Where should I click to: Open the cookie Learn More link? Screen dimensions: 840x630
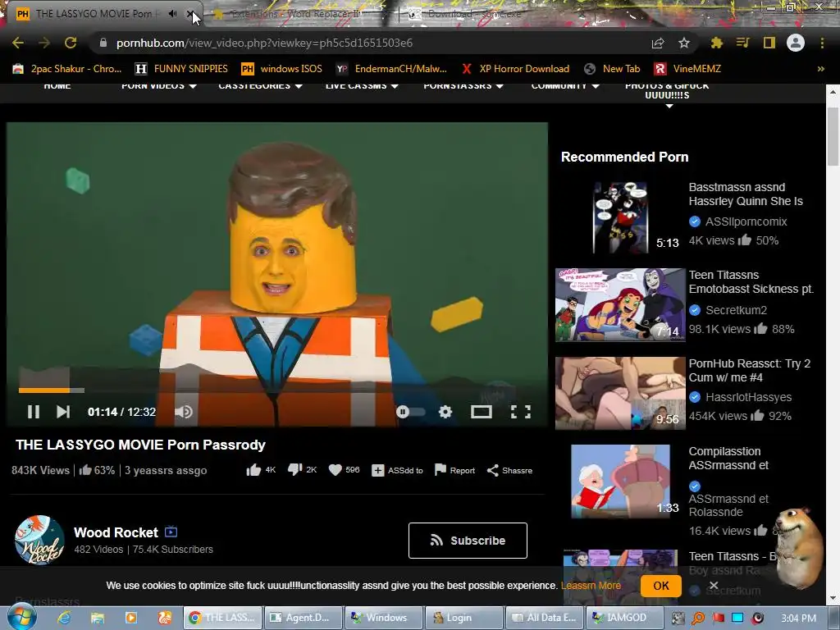pos(591,586)
